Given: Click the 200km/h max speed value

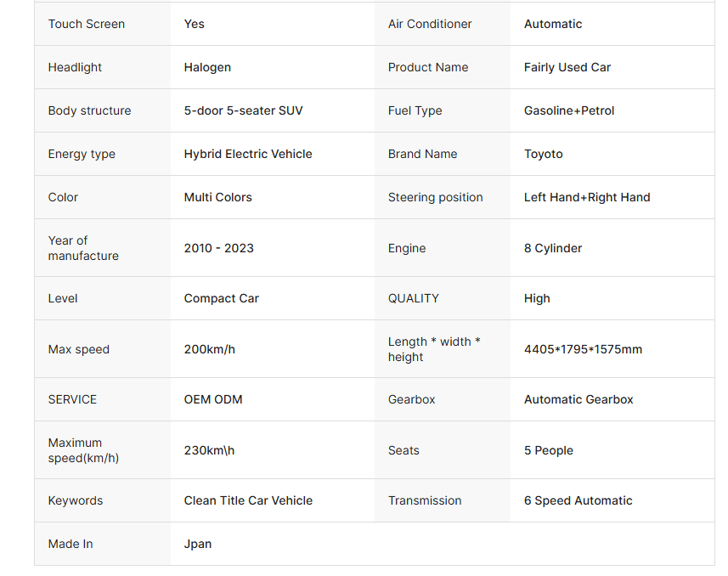Looking at the screenshot, I should coord(209,349).
